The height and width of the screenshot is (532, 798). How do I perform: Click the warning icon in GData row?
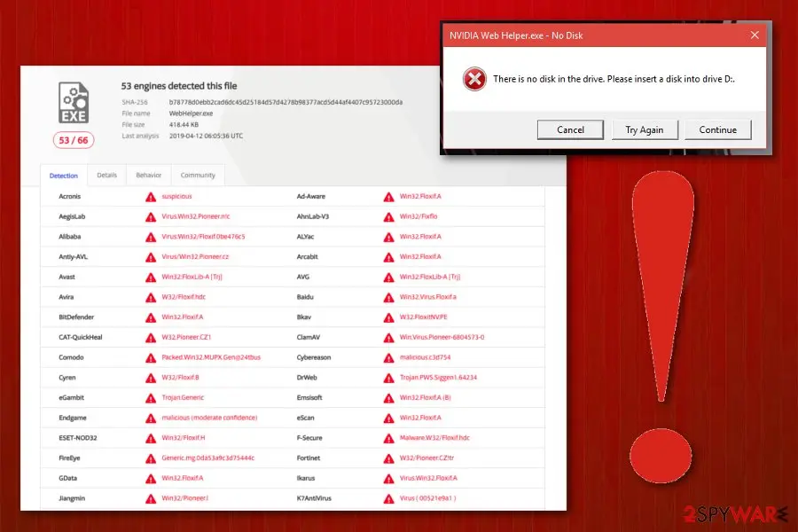tap(151, 479)
